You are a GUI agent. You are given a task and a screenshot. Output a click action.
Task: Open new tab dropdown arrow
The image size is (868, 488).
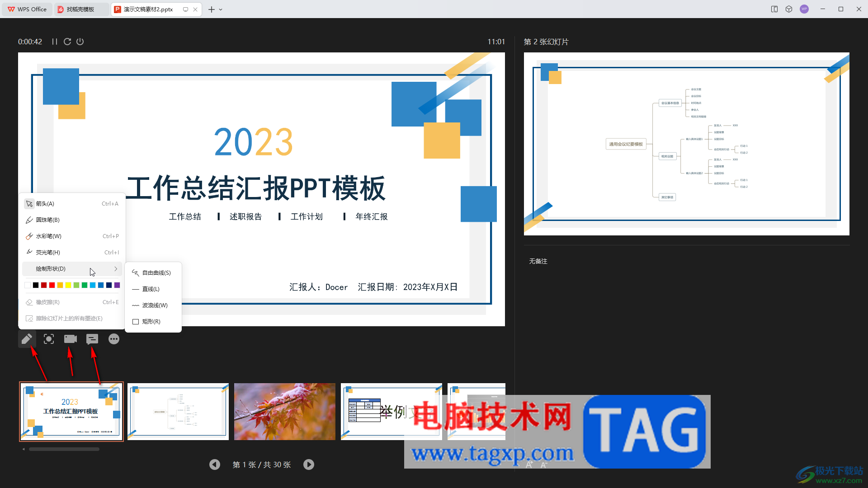pos(221,9)
